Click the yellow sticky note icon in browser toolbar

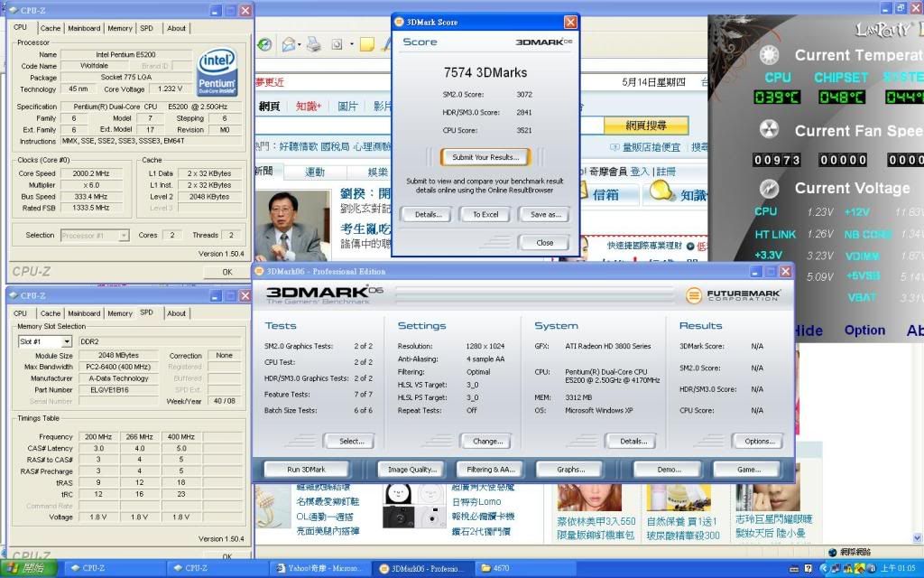point(366,44)
